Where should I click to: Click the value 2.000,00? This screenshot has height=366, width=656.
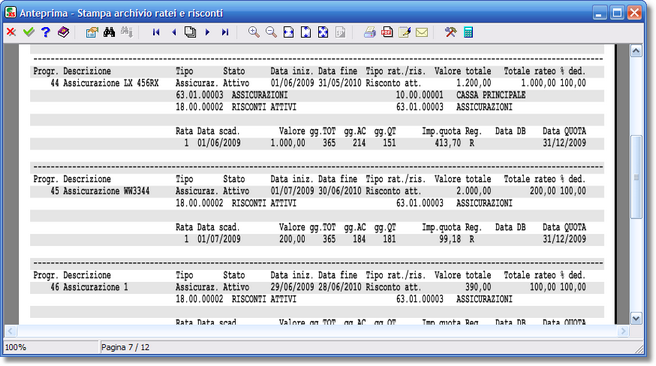pyautogui.click(x=474, y=191)
